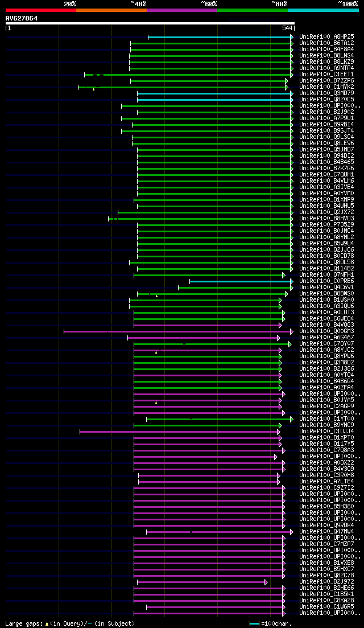
Task: Click the cyan ~100% identity legend segment
Action: pos(323,10)
